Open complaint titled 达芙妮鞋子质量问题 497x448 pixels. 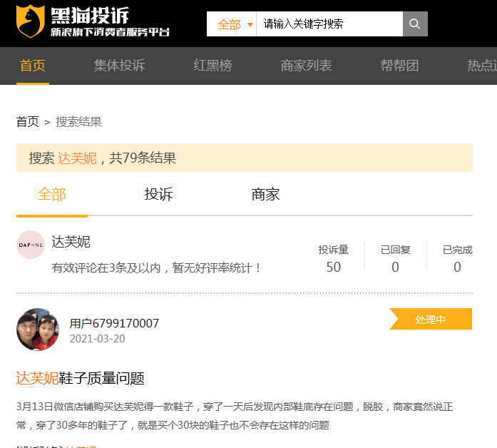(80, 378)
